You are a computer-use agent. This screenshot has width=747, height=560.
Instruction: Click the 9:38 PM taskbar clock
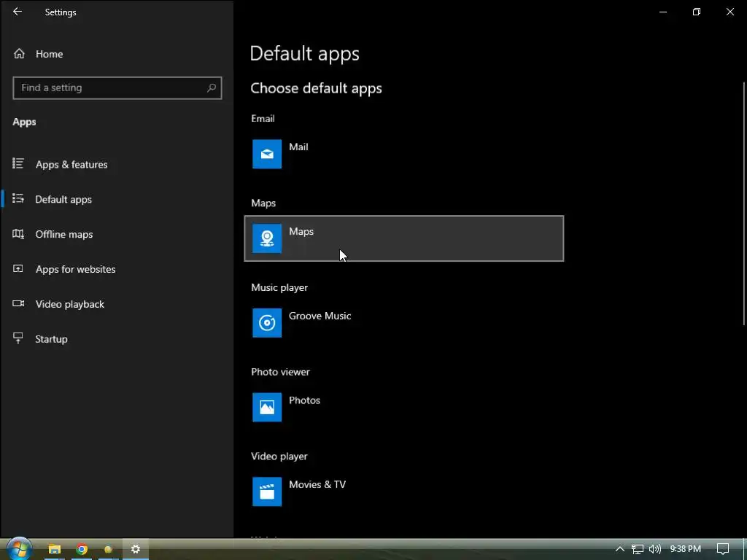[x=686, y=549]
